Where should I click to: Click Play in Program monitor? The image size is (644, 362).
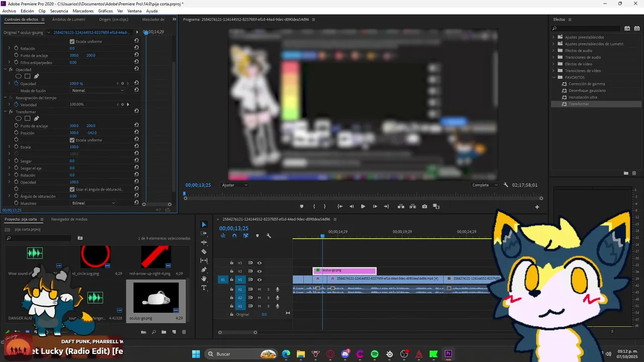pos(363,207)
